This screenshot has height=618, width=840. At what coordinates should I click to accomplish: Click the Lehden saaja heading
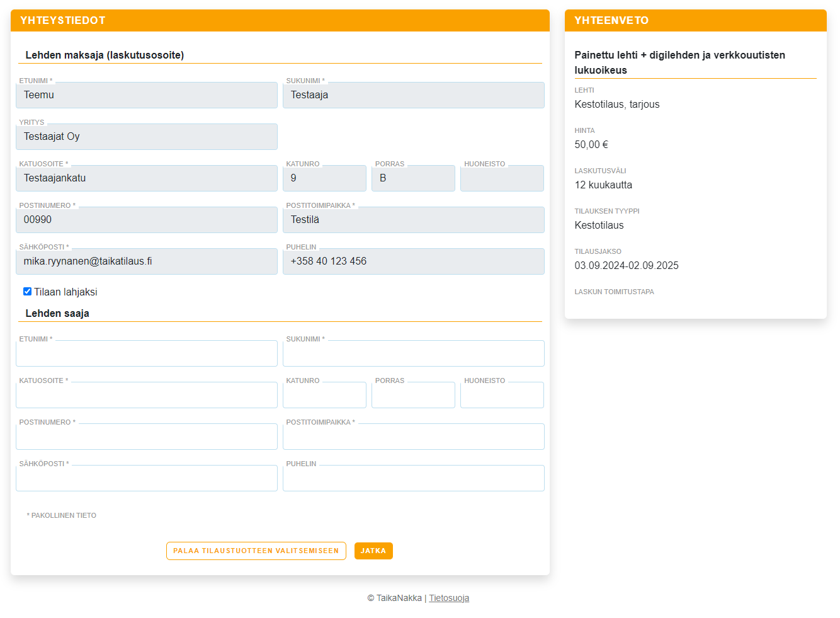tap(57, 313)
